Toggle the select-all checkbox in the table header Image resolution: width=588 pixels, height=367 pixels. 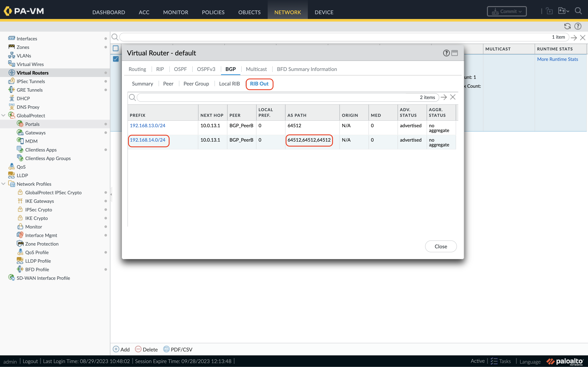(x=116, y=48)
